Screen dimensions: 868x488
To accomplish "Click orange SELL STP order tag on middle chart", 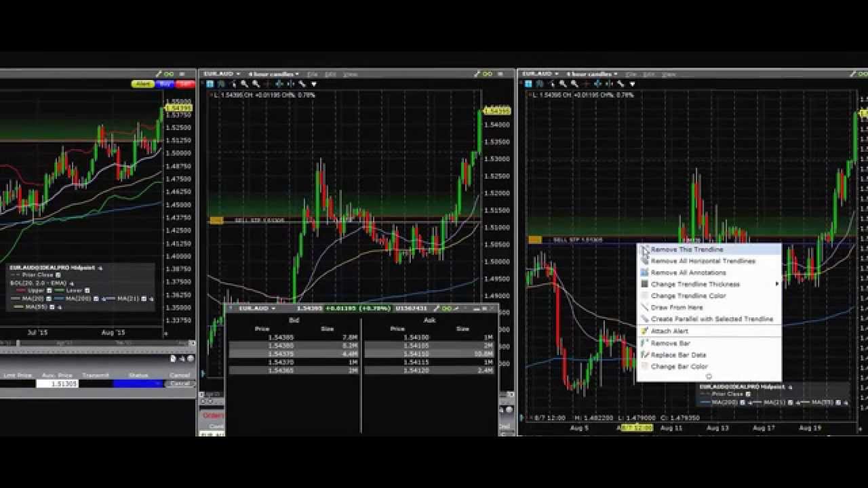I will click(216, 220).
